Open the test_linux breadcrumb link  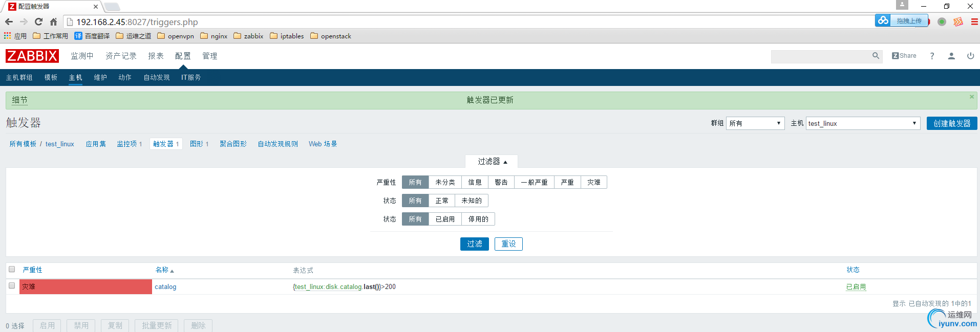pos(60,144)
